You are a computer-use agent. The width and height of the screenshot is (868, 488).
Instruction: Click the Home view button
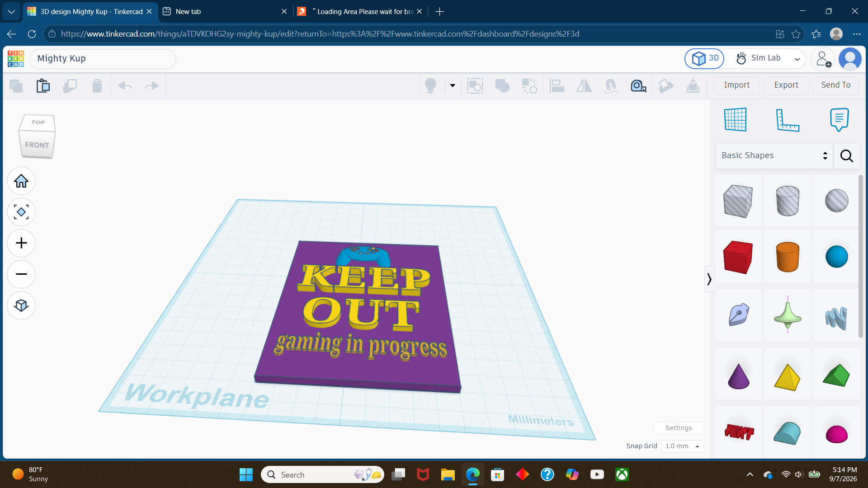(x=21, y=181)
